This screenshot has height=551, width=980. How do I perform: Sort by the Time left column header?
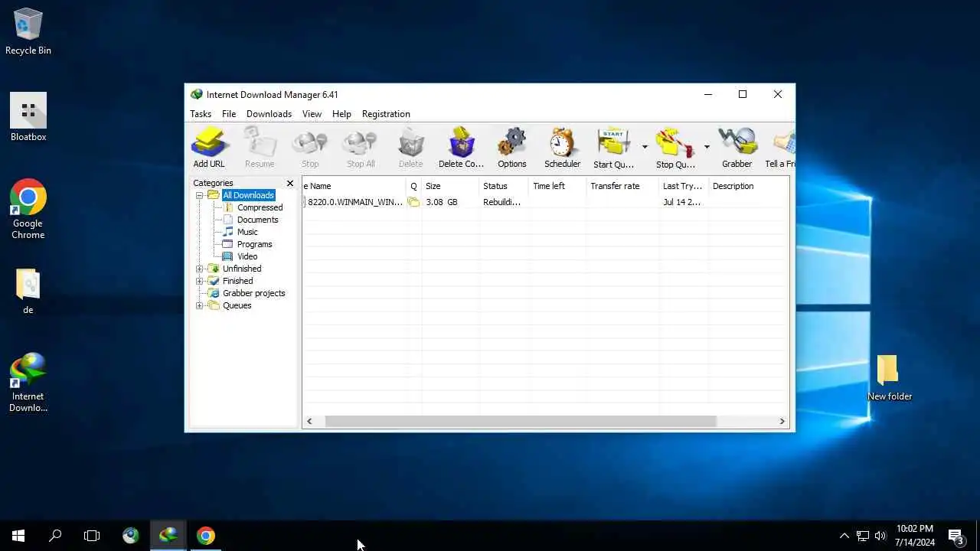click(x=557, y=186)
